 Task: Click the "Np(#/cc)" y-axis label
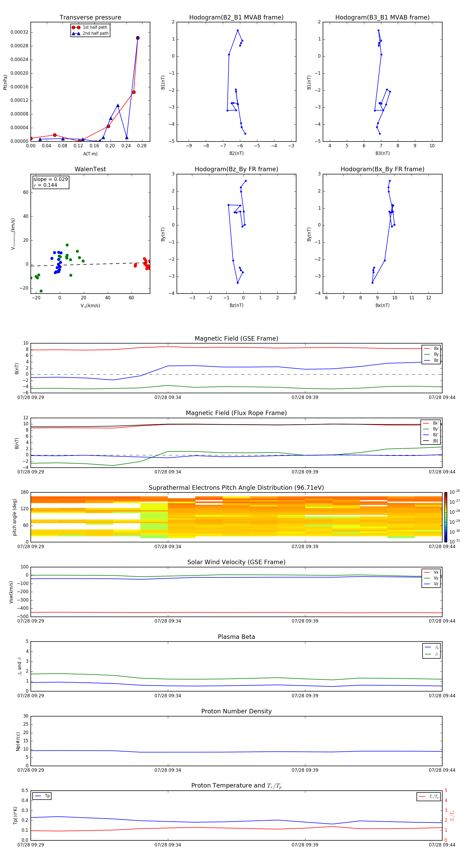(x=18, y=741)
